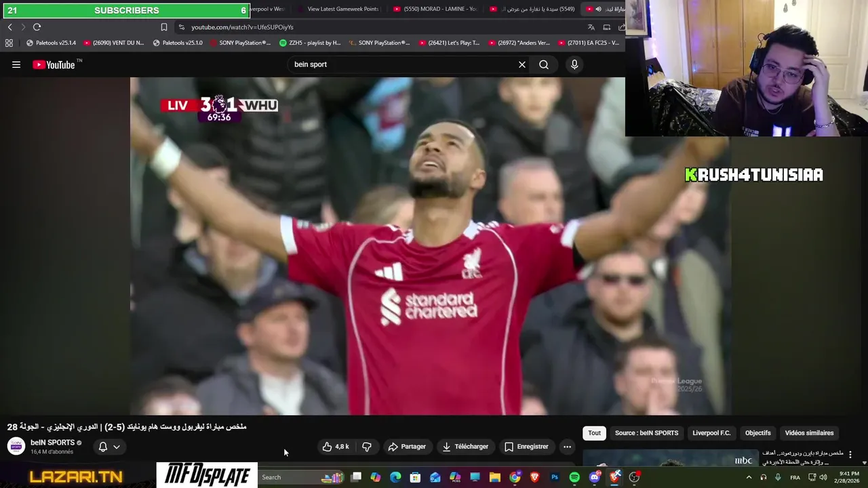This screenshot has width=868, height=488.
Task: Open the recommended mbc video thumbnail
Action: 671,458
